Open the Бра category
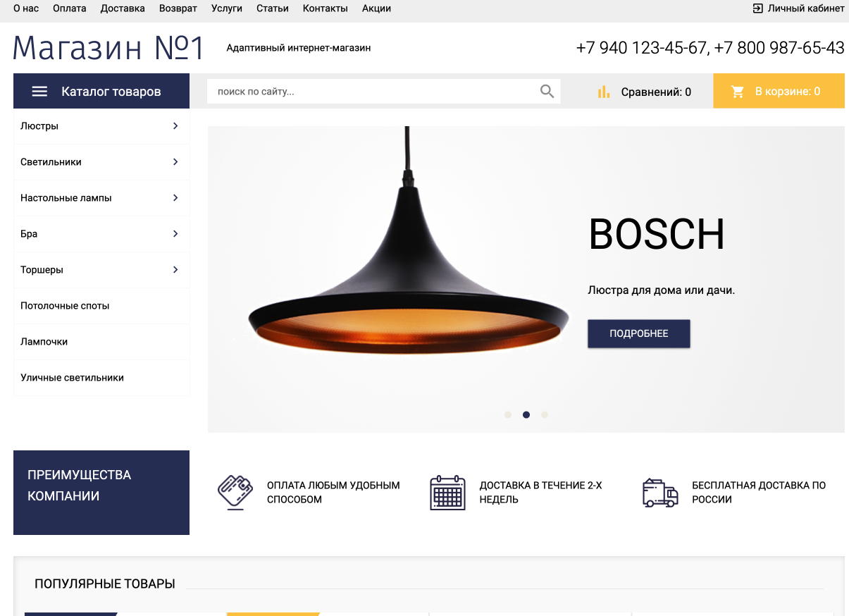Viewport: 849px width, 616px height. pos(101,234)
